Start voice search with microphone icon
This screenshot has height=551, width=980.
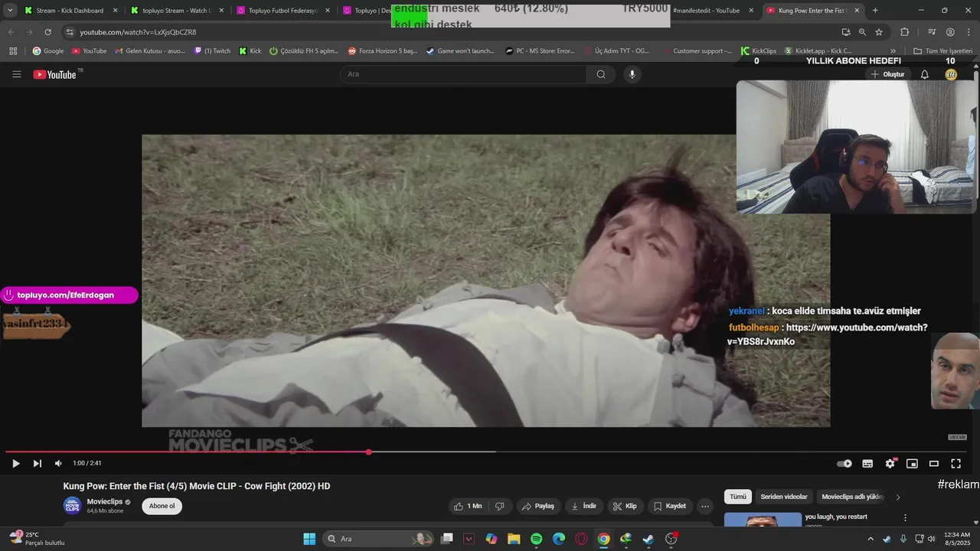[x=632, y=74]
